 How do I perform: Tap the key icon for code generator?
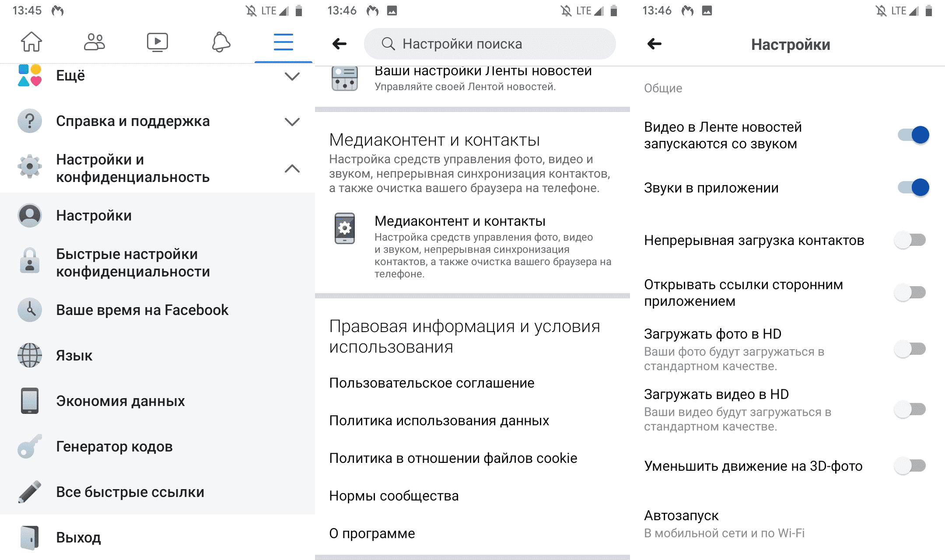click(30, 446)
